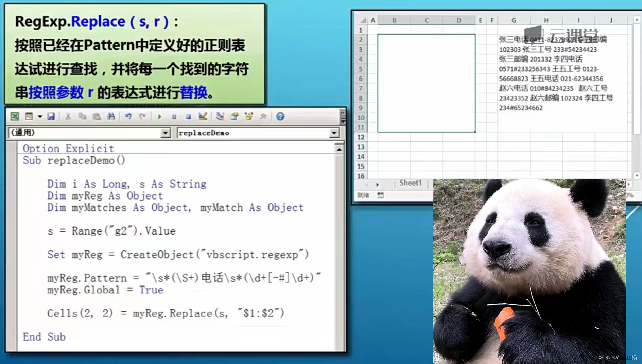The height and width of the screenshot is (364, 642).
Task: Click the 'myReg.Global = True' line
Action: (x=105, y=290)
